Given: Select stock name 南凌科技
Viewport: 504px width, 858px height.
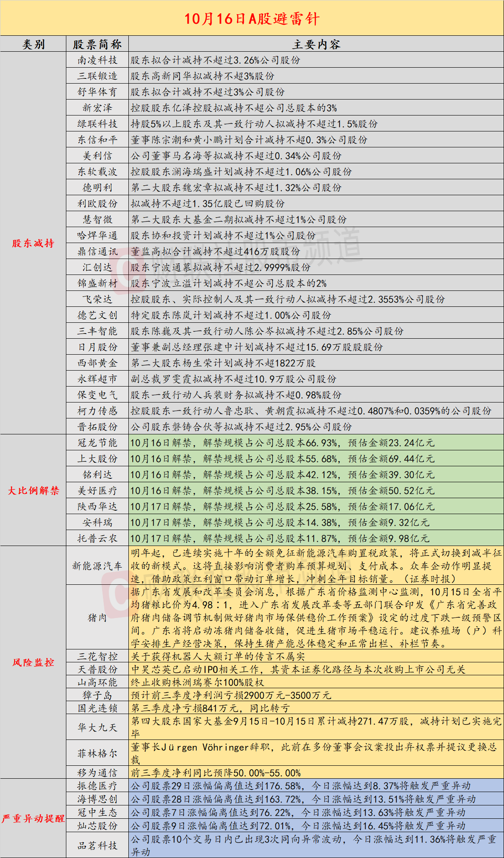Looking at the screenshot, I should 97,60.
